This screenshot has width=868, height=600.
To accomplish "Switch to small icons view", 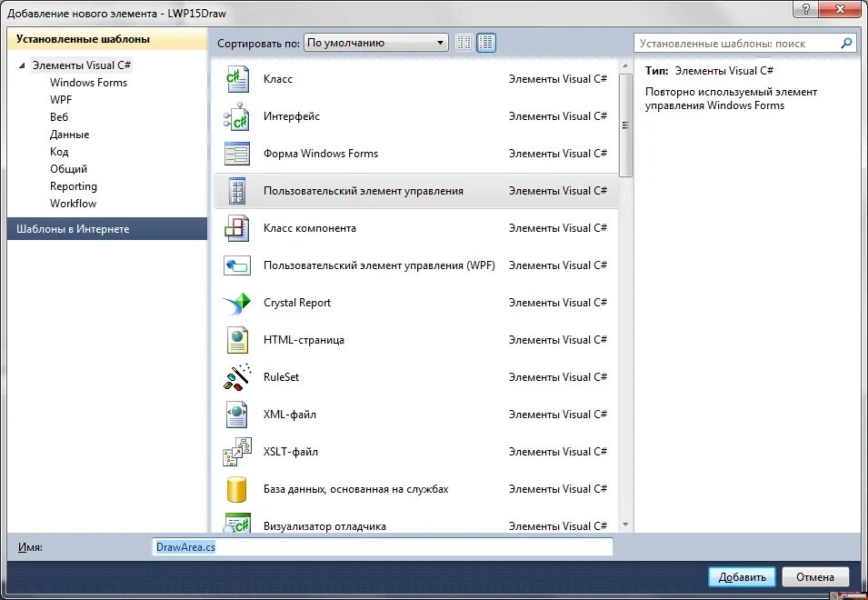I will (x=464, y=43).
